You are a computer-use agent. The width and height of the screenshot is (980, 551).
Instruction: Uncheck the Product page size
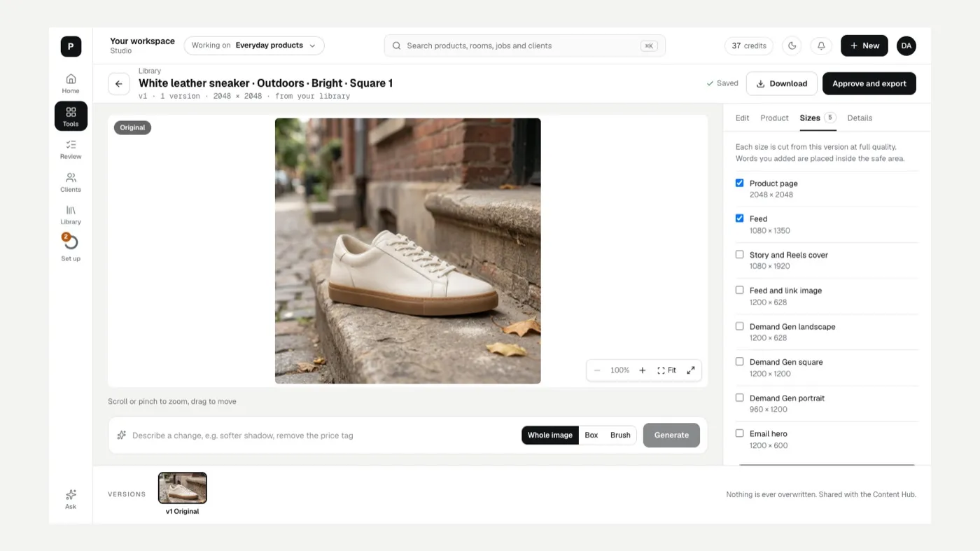pyautogui.click(x=739, y=183)
